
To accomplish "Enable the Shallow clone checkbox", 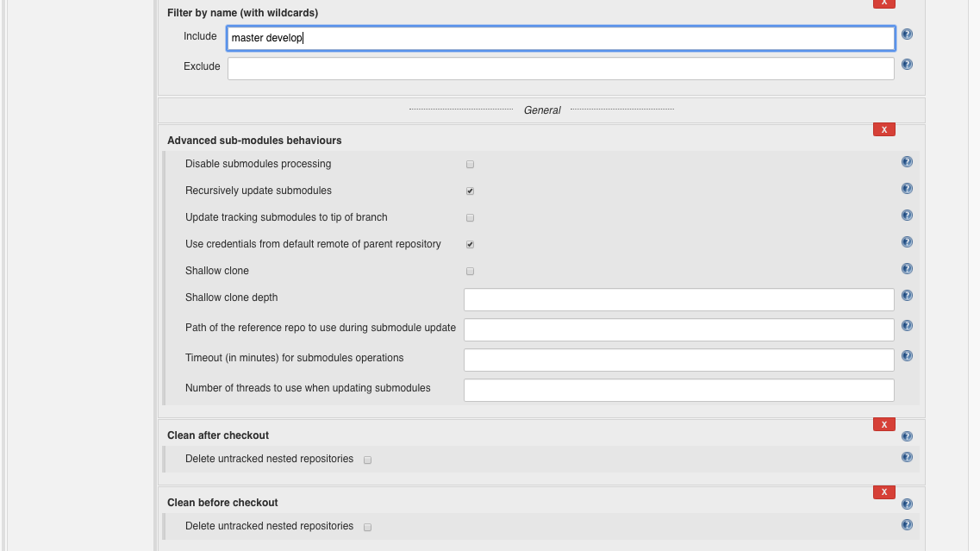I will [470, 271].
